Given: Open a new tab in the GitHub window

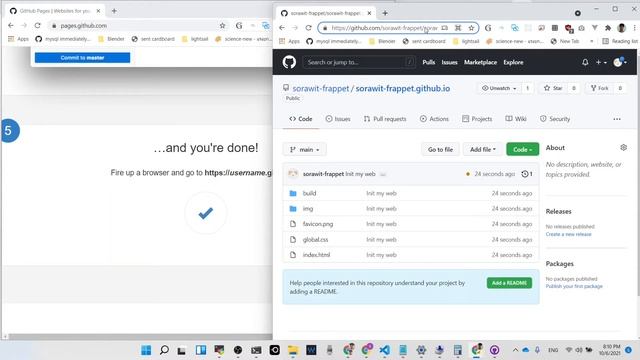Looking at the screenshot, I should [x=385, y=13].
